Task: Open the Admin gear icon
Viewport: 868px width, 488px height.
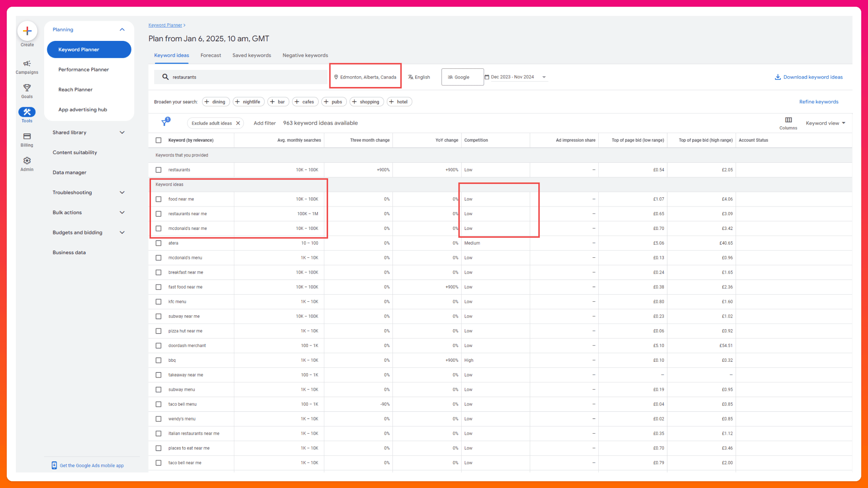Action: click(x=27, y=160)
